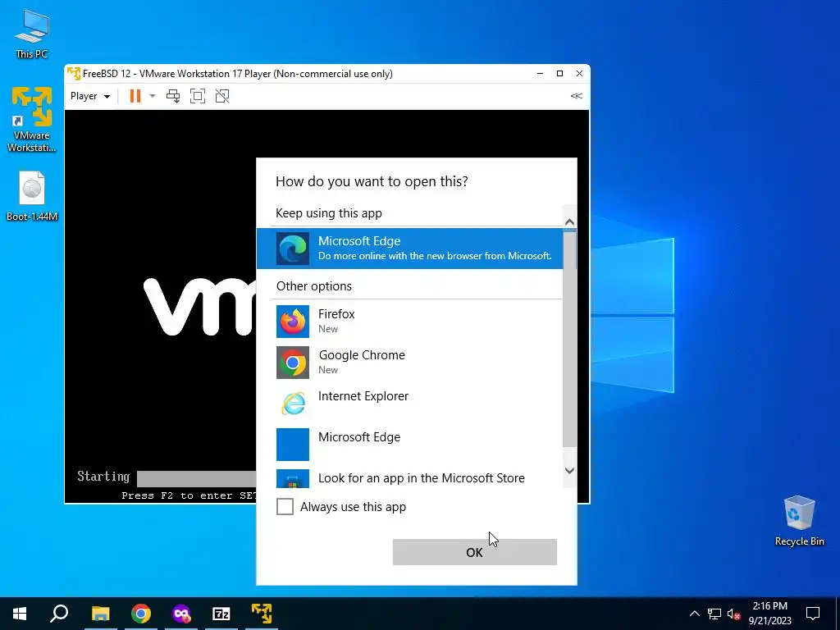Viewport: 840px width, 630px height.
Task: Tick the Always use this app checkbox
Action: pyautogui.click(x=285, y=506)
